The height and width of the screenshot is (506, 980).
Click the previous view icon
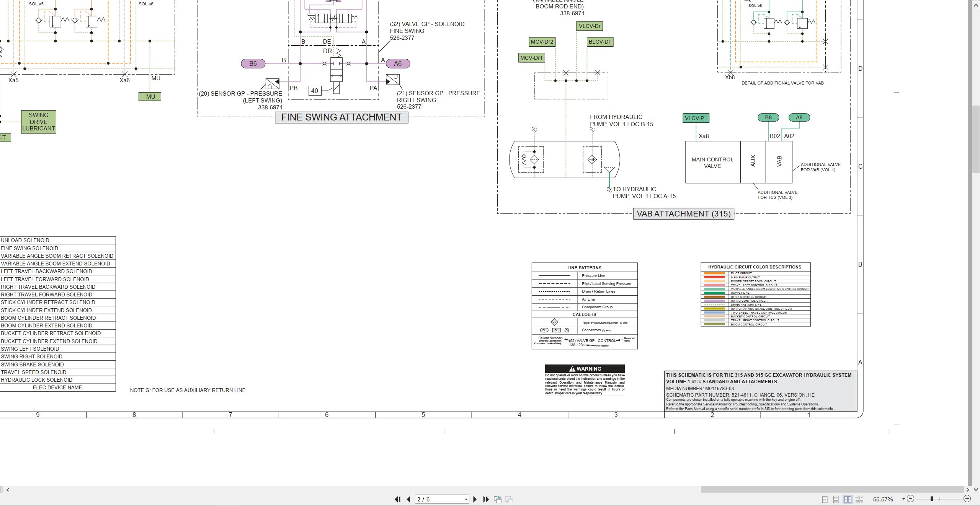[498, 499]
